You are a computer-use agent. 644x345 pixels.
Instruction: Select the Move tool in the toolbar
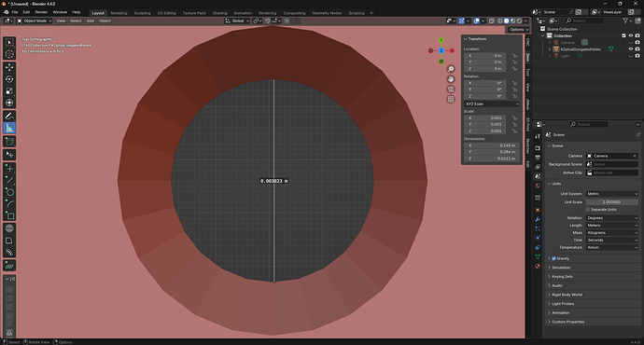pyautogui.click(x=9, y=67)
